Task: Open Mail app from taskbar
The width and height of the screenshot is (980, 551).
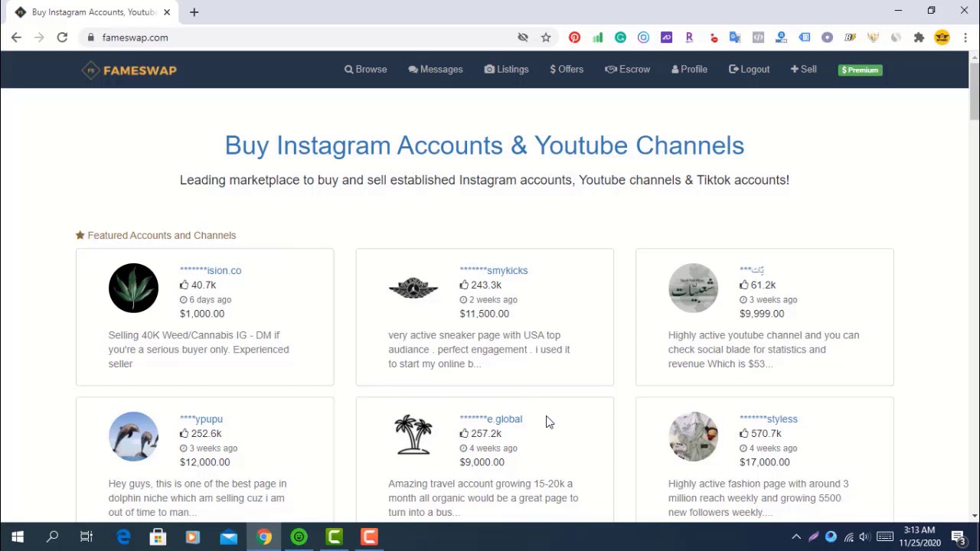Action: coord(228,537)
